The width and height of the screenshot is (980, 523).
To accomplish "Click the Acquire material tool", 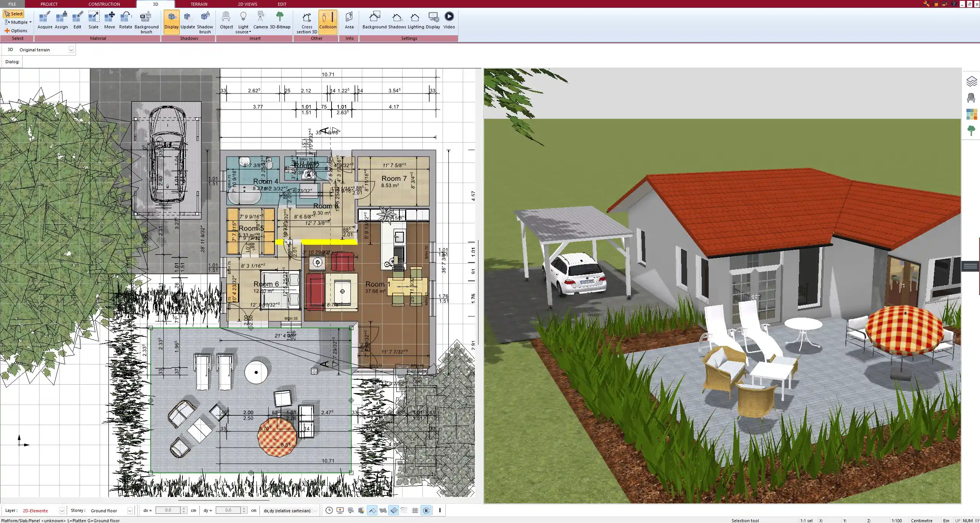I will tap(45, 21).
